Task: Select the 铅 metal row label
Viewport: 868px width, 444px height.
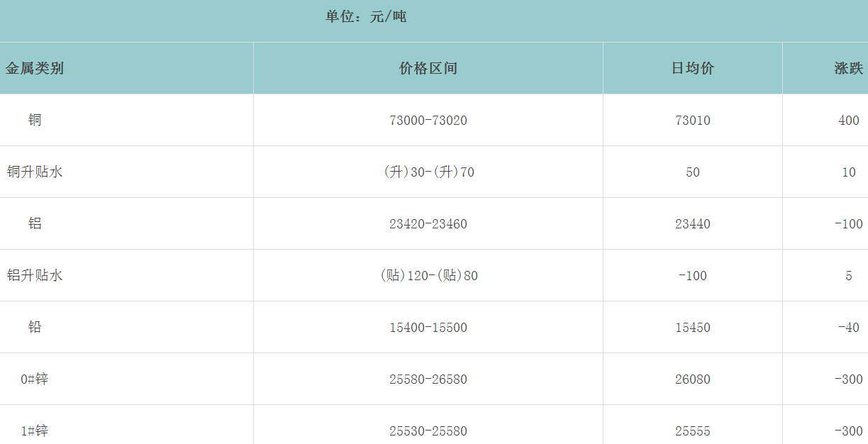Action: point(35,328)
